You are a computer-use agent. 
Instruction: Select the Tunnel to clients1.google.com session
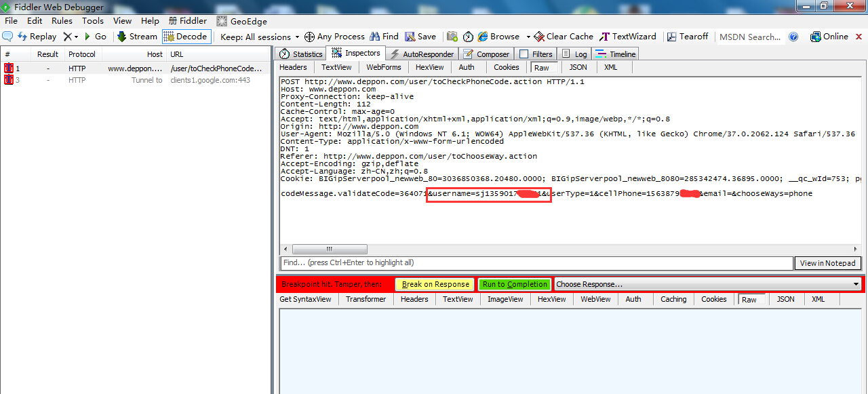click(x=135, y=80)
